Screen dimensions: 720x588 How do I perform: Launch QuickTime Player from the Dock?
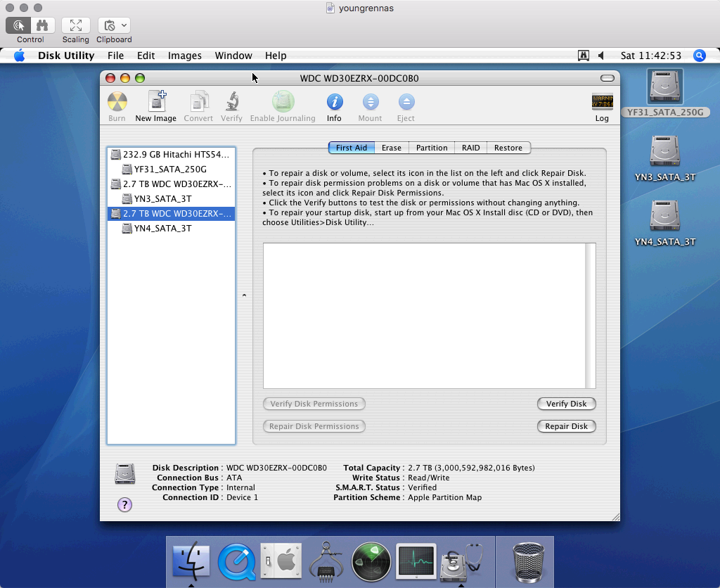[236, 561]
